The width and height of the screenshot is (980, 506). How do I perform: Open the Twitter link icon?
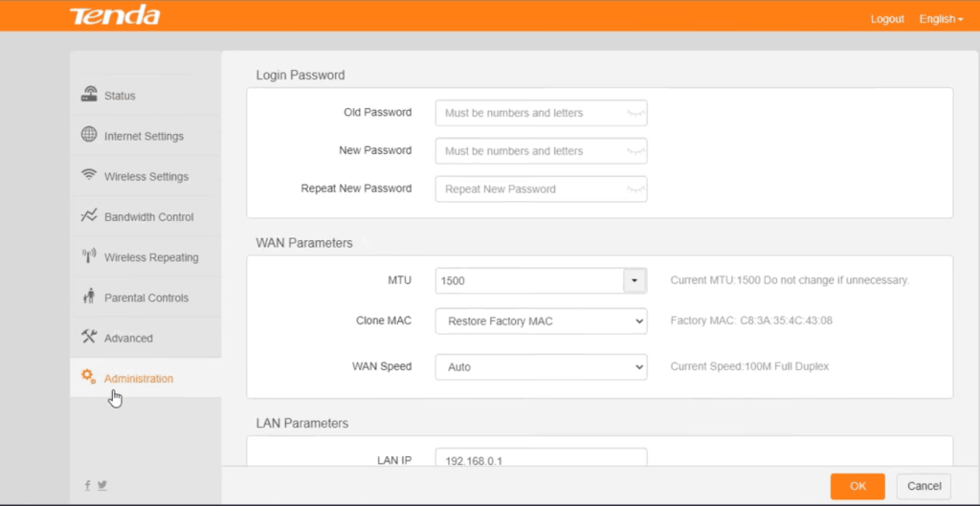pyautogui.click(x=101, y=486)
